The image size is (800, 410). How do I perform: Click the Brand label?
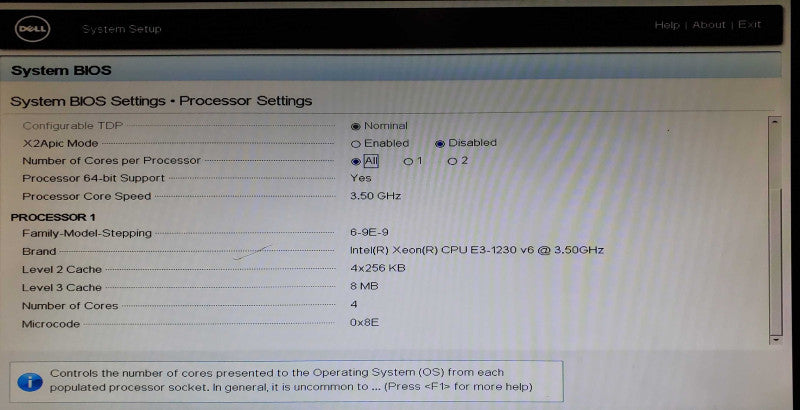pyautogui.click(x=39, y=251)
